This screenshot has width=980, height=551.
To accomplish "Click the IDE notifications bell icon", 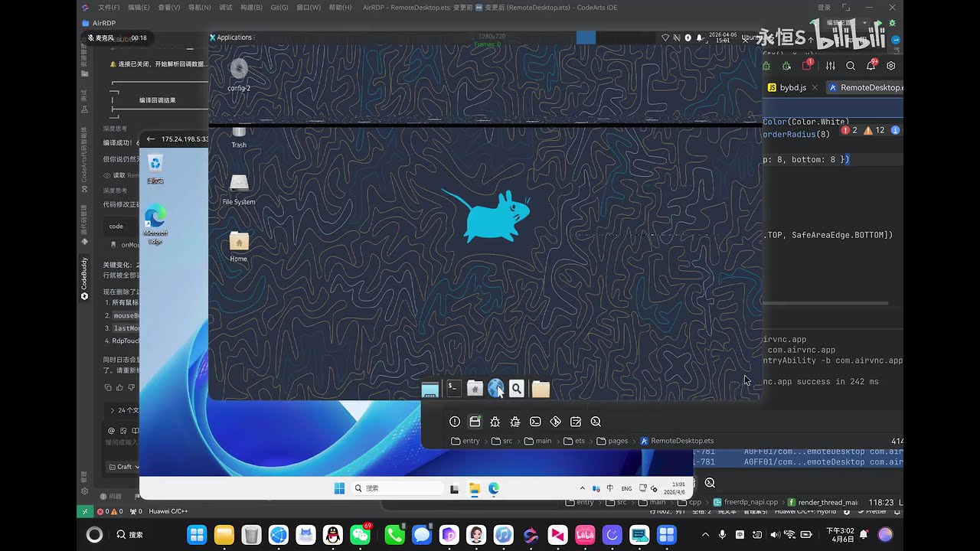I will 871,66.
